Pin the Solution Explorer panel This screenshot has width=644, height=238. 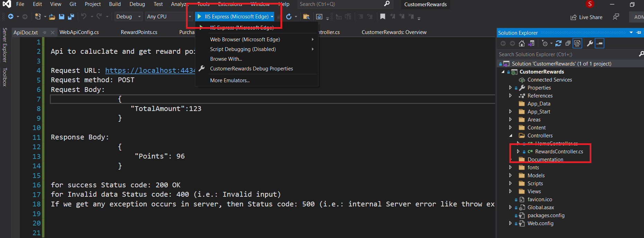click(639, 33)
